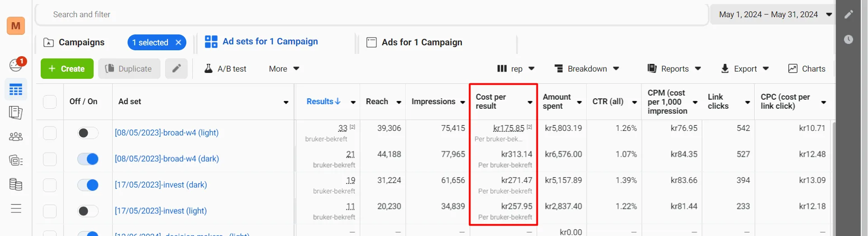Open the Impressions column dropdown arrow
This screenshot has height=236, width=868.
[x=463, y=102]
